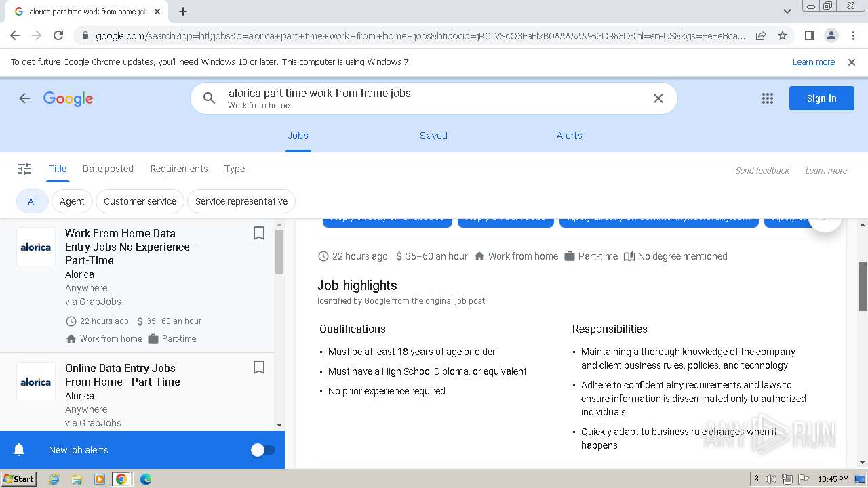Open Microsoft Edge from the taskbar
This screenshot has width=868, height=488.
(x=146, y=479)
